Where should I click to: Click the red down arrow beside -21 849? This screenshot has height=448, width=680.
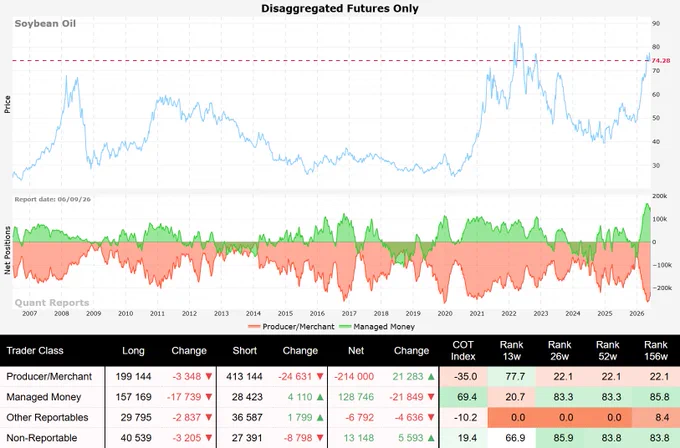431,397
